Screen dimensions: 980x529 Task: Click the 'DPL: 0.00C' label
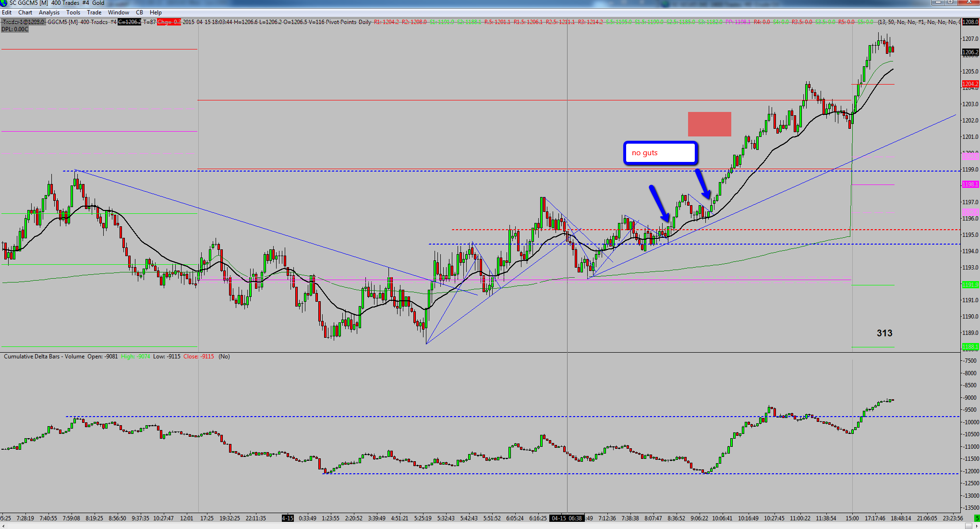click(15, 29)
